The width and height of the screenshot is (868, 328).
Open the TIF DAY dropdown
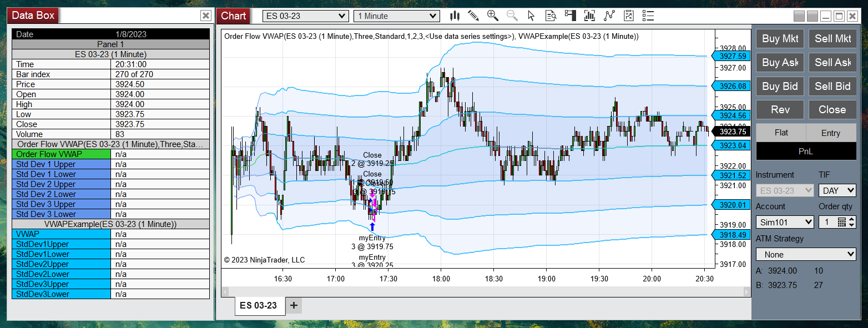(837, 190)
